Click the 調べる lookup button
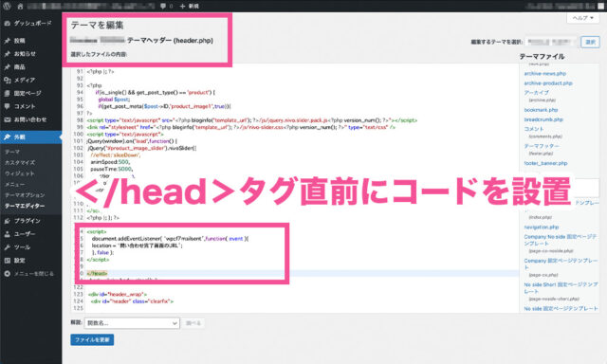 (193, 323)
